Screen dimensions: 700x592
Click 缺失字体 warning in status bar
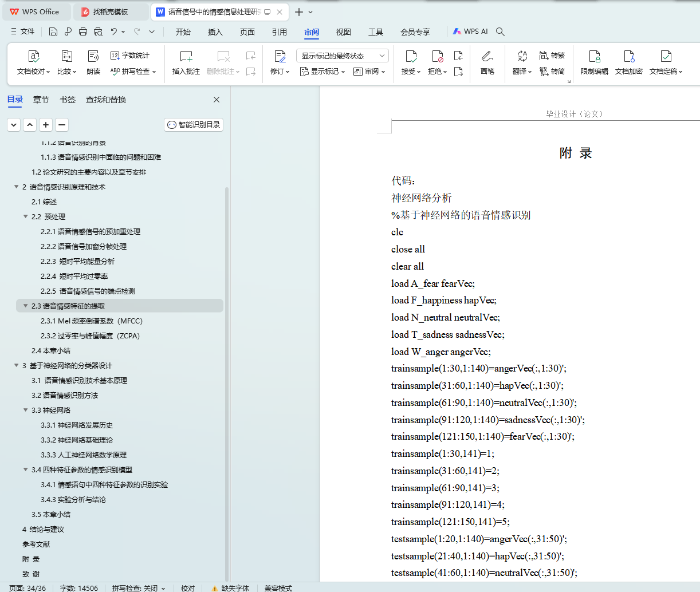[x=230, y=588]
